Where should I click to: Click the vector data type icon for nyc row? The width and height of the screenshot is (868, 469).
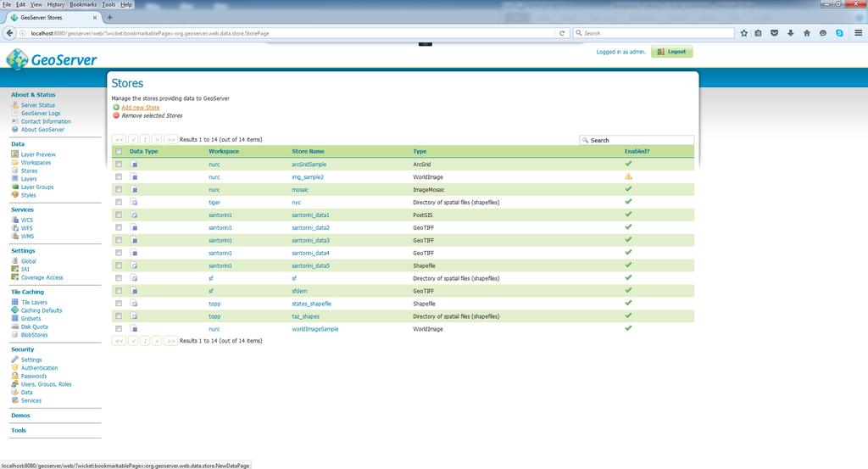[x=134, y=202]
